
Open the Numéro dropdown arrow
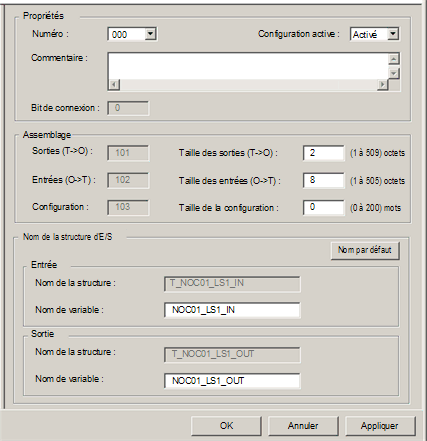(x=150, y=34)
